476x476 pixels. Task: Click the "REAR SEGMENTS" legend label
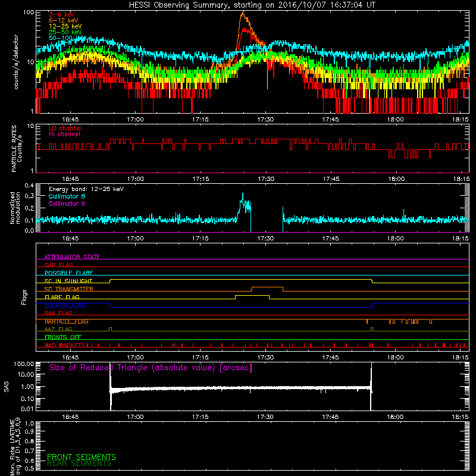[x=79, y=464]
